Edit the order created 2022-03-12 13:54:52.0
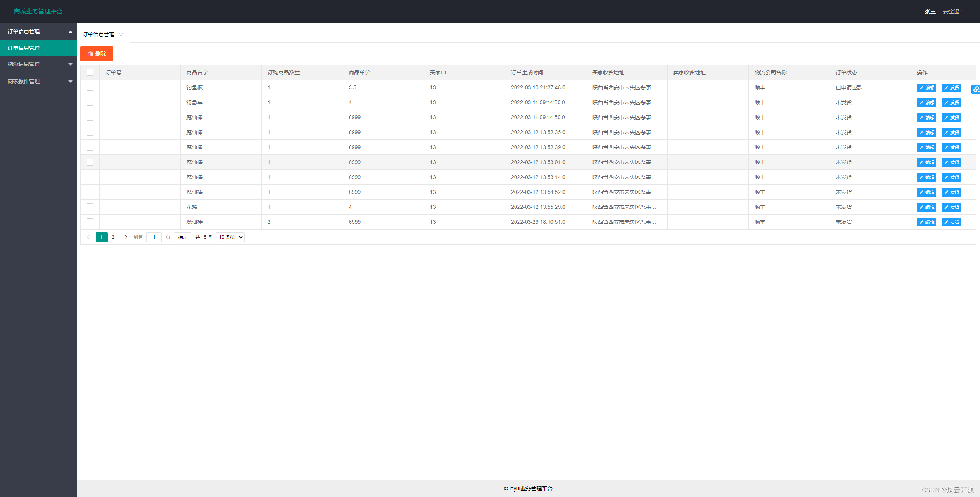The width and height of the screenshot is (980, 497). coord(926,192)
